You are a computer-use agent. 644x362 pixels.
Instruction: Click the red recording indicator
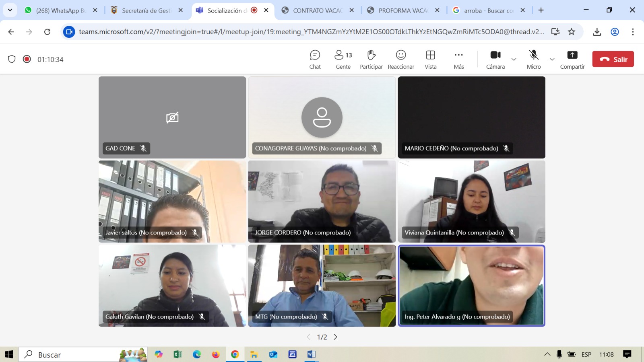[27, 59]
